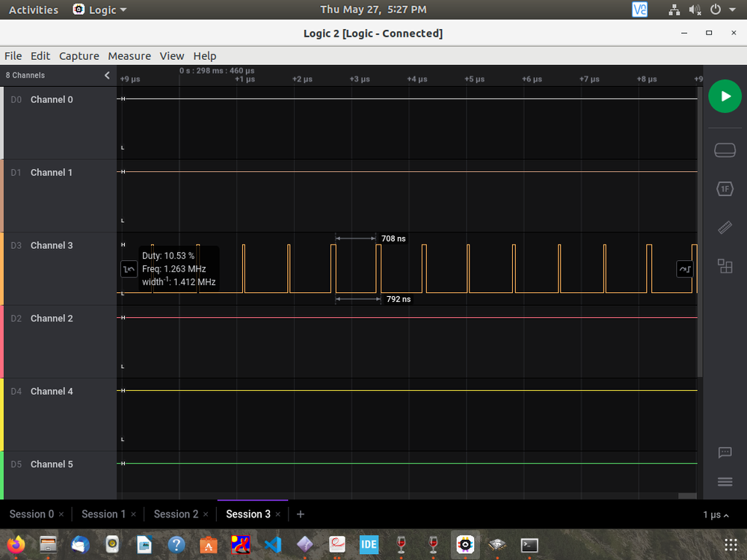Start capture with the green play button
Image resolution: width=747 pixels, height=560 pixels.
tap(725, 96)
